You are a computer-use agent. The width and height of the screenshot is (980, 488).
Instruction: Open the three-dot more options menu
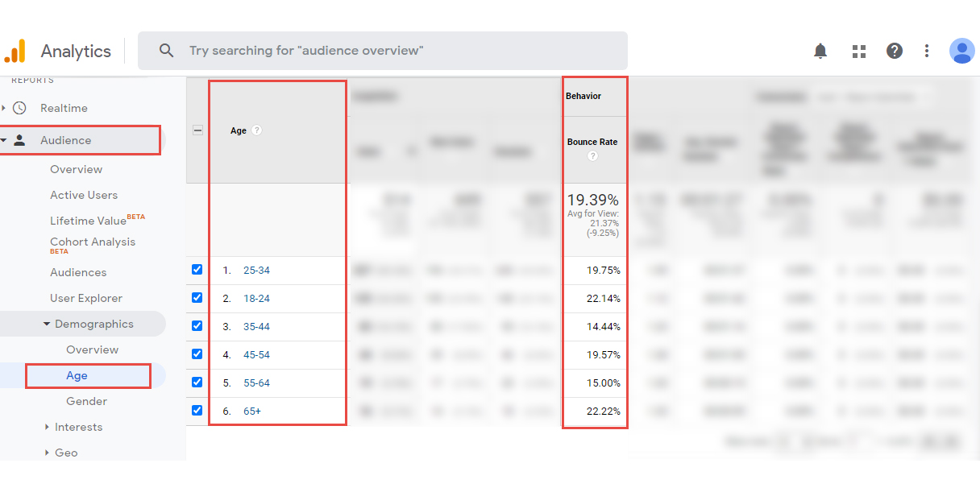927,51
